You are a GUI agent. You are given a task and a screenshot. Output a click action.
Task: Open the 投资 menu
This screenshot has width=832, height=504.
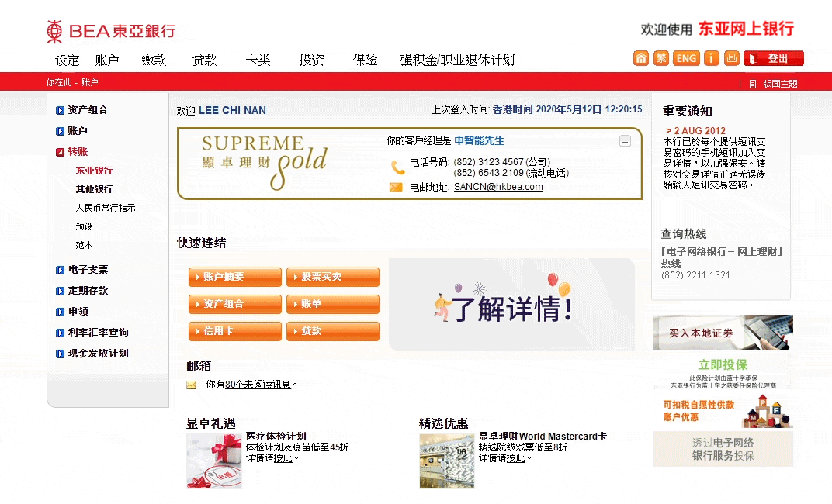[311, 60]
